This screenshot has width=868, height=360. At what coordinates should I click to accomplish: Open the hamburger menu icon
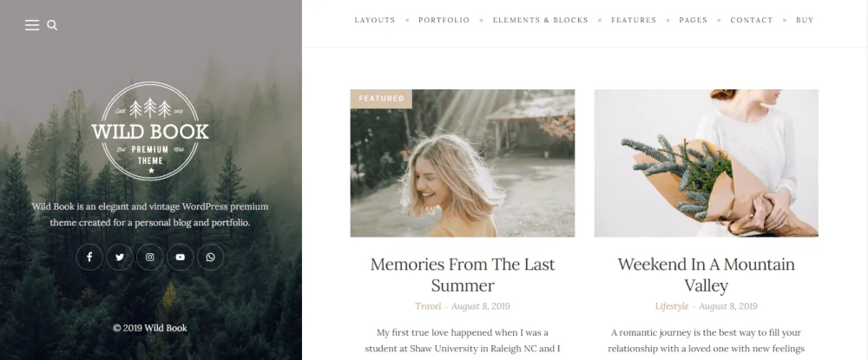tap(32, 25)
